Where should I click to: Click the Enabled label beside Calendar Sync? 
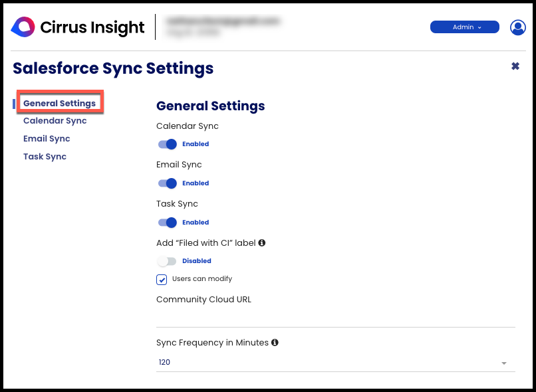point(196,144)
